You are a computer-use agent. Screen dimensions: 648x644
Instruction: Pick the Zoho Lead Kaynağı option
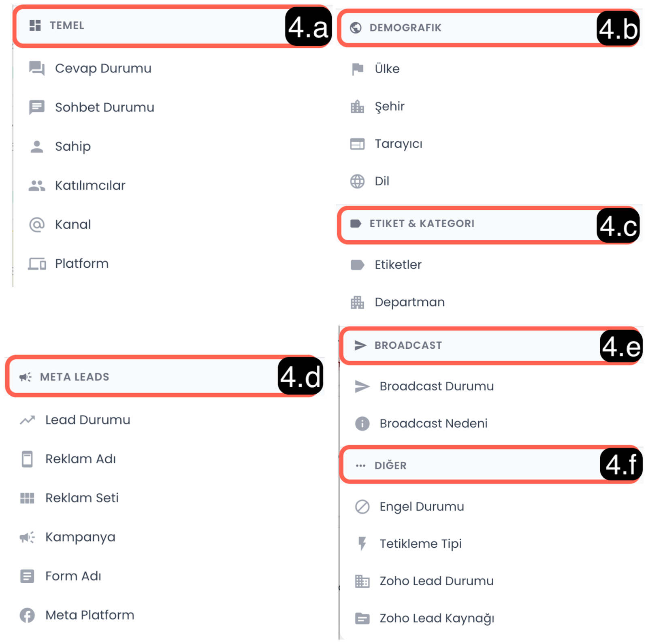[437, 618]
